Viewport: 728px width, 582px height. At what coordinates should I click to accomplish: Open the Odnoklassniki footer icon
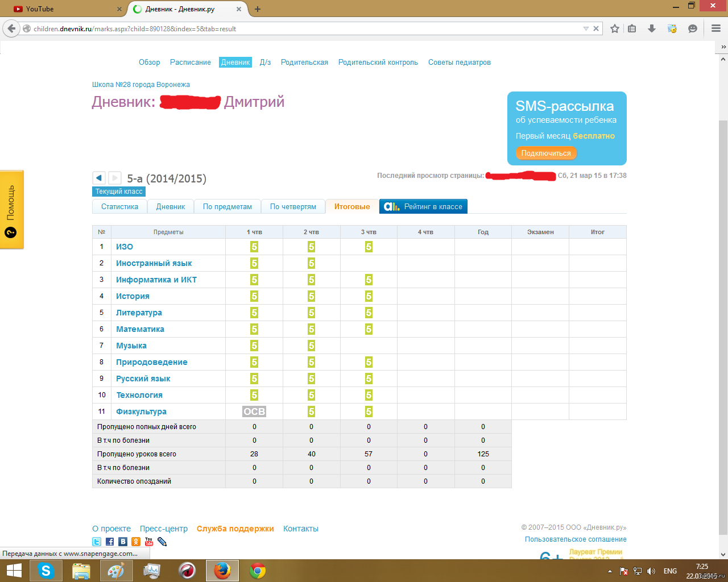136,542
